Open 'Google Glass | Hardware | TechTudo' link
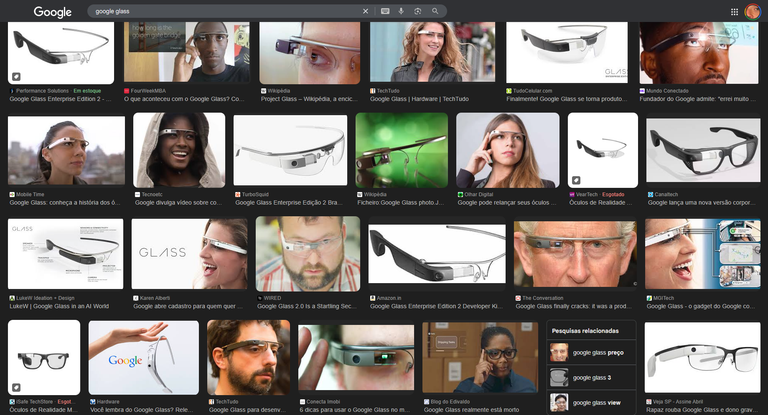Viewport: 768px width, 415px height. point(419,99)
